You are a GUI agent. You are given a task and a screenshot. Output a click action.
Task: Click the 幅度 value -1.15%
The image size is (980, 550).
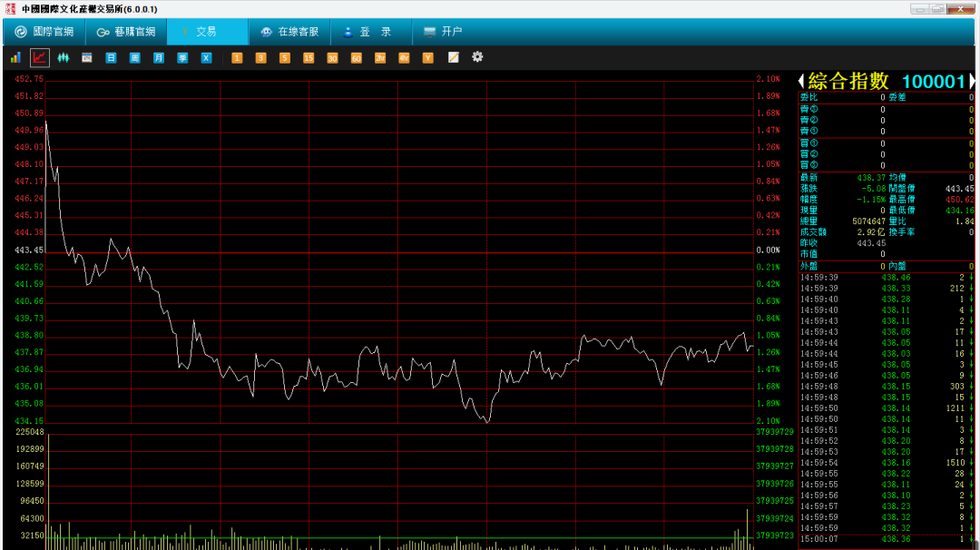click(x=871, y=200)
